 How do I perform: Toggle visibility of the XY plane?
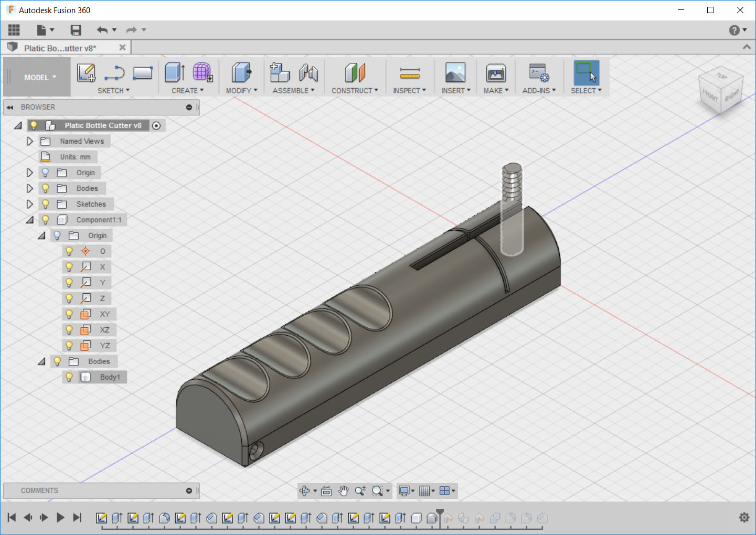[x=69, y=314]
